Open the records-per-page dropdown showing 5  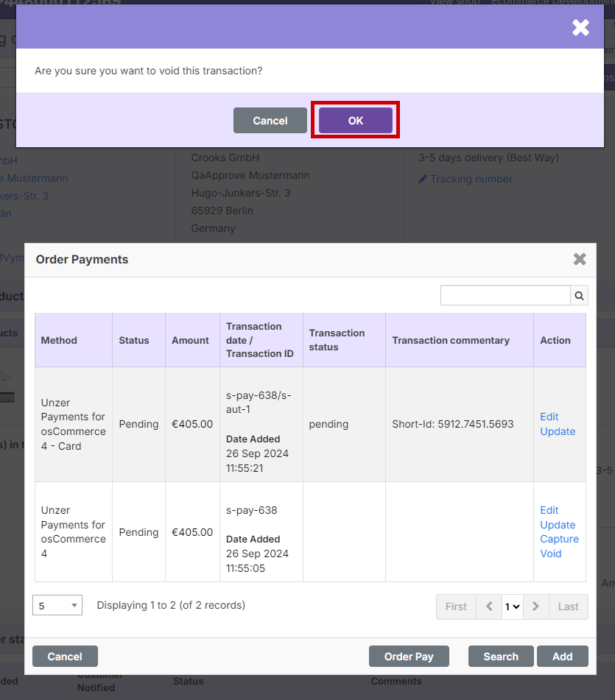pos(57,605)
